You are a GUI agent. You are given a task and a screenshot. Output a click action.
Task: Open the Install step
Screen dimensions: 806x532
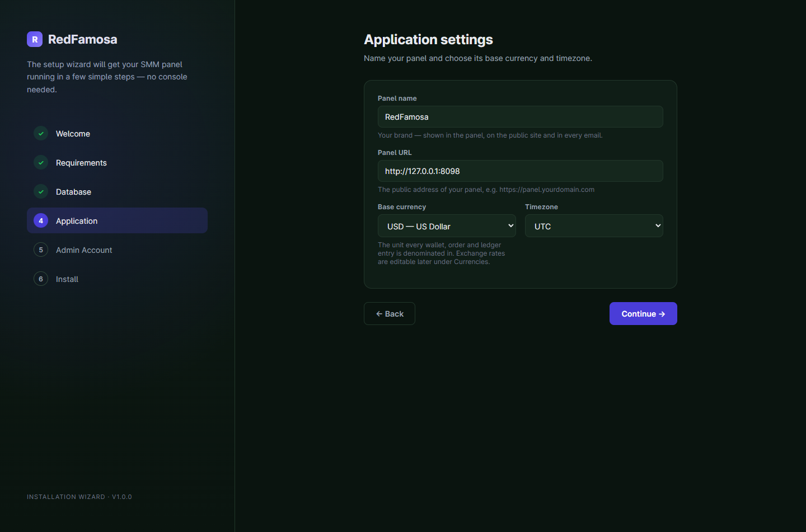pyautogui.click(x=117, y=279)
